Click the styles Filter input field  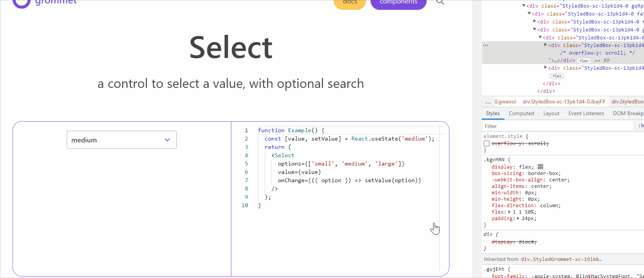tap(531, 126)
